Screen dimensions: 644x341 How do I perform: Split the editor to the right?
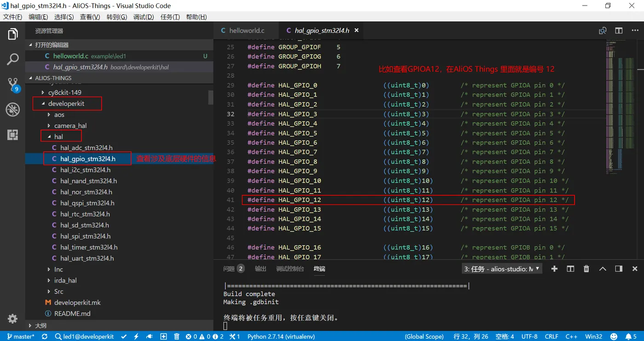[619, 31]
